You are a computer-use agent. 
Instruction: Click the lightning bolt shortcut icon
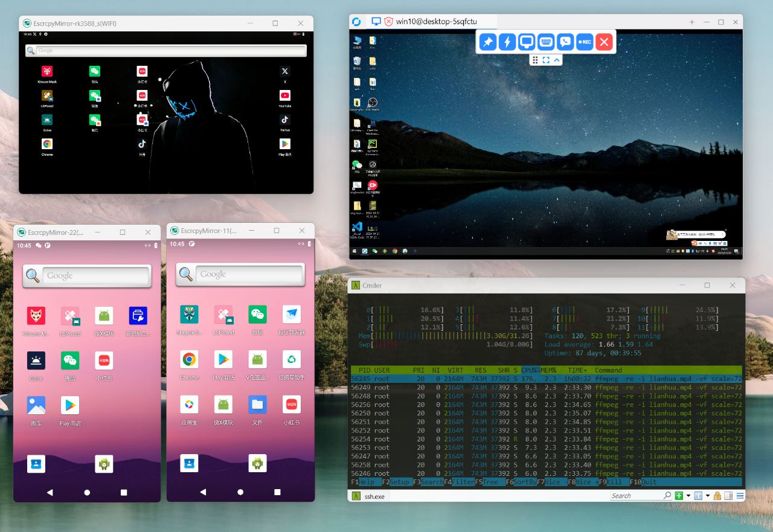tap(507, 42)
